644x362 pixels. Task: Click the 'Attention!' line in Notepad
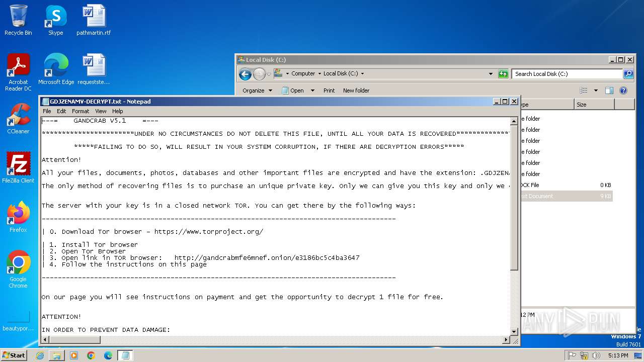pos(61,160)
